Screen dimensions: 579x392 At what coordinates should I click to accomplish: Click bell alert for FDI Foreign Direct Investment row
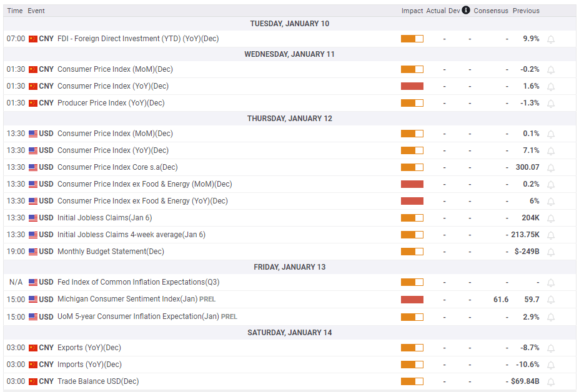pos(550,39)
